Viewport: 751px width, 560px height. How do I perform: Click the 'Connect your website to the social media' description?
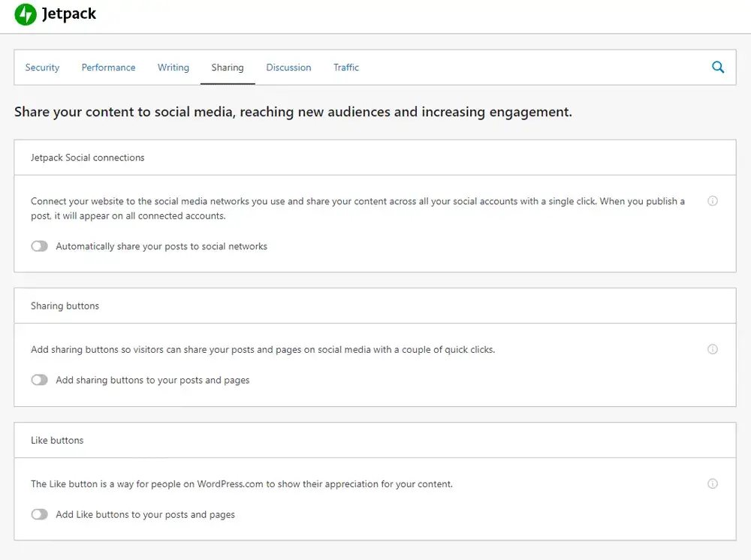coord(357,209)
